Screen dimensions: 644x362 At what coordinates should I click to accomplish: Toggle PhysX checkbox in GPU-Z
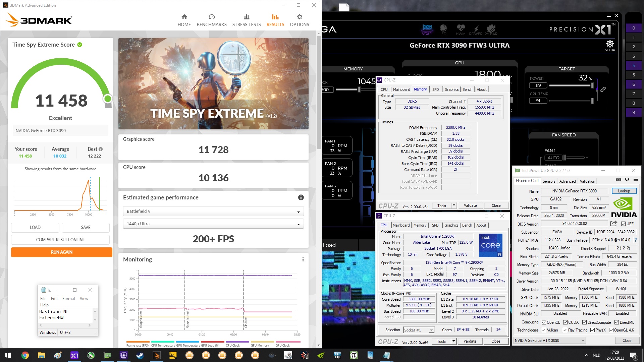pos(592,330)
